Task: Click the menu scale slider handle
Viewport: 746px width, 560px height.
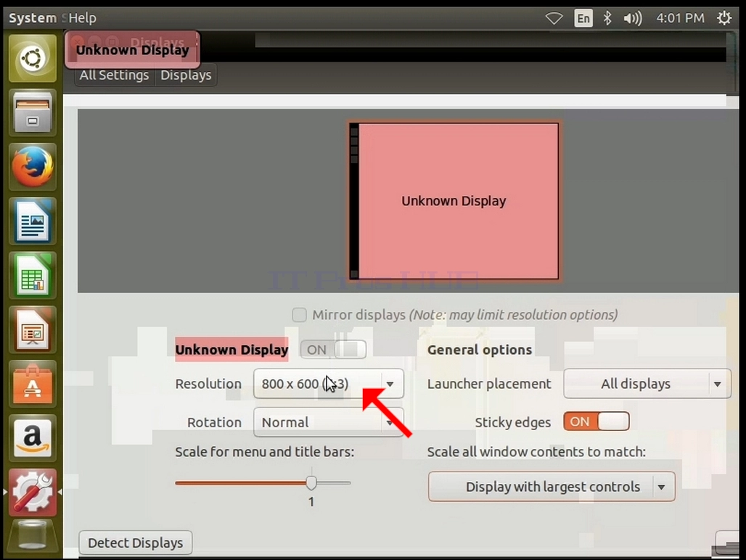Action: click(x=311, y=482)
